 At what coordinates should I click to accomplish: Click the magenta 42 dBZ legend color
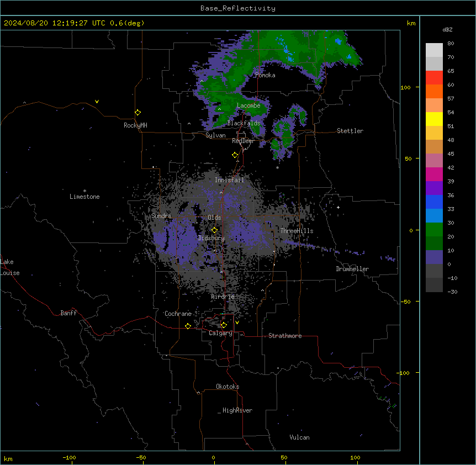(x=434, y=174)
